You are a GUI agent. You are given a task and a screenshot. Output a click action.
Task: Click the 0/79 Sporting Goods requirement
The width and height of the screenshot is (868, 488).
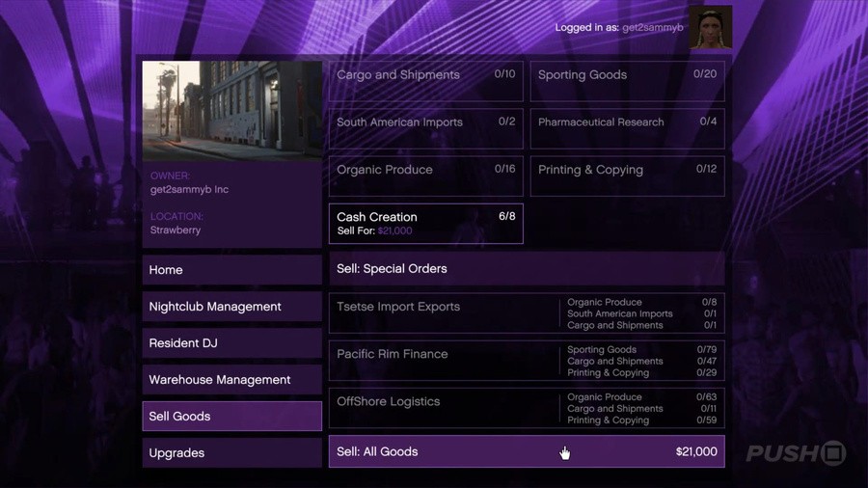click(x=707, y=350)
